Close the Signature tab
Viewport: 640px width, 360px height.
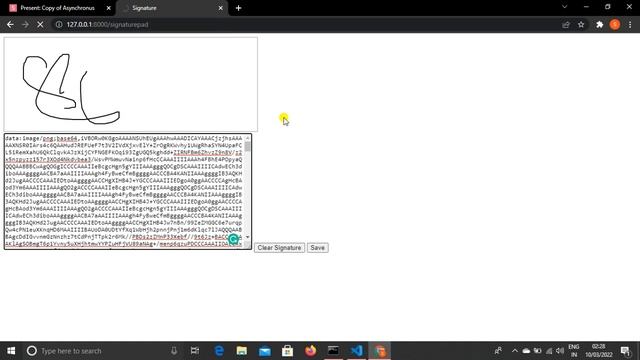(220, 8)
